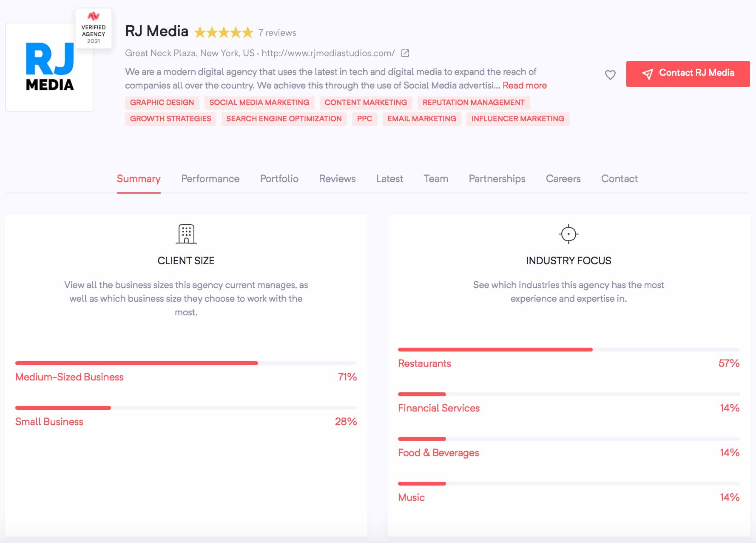This screenshot has height=543, width=756.
Task: Click the Small Business label
Action: tap(49, 422)
